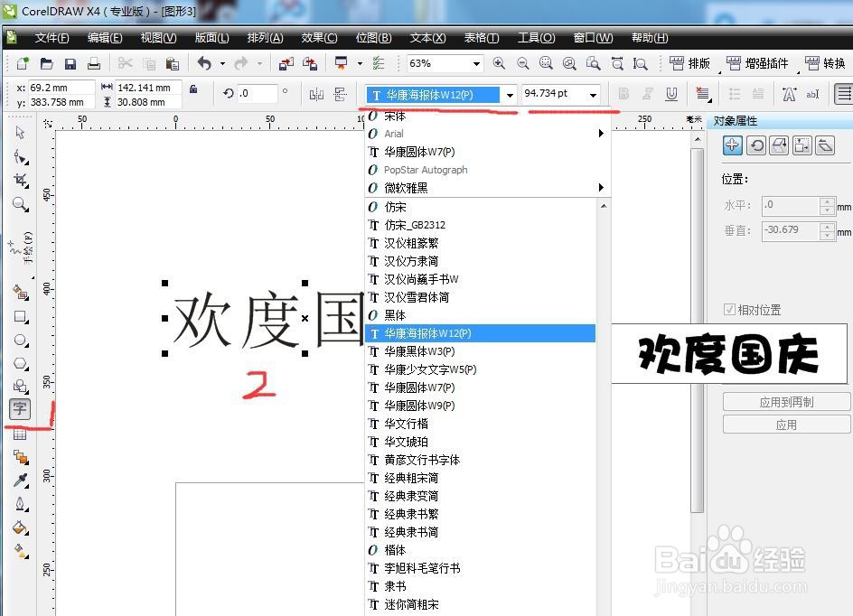Select the rotate tab in 对象属性 panel
The width and height of the screenshot is (853, 616).
[x=756, y=145]
